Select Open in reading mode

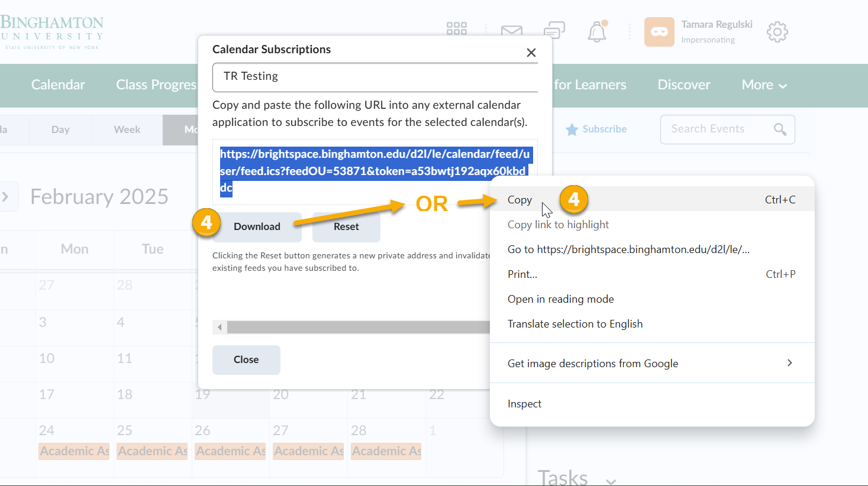(652, 299)
